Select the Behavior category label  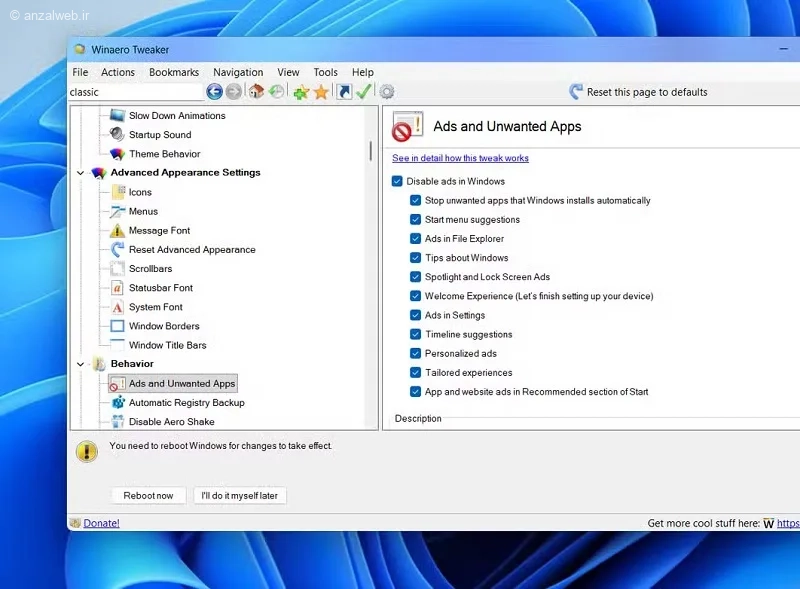tap(132, 364)
